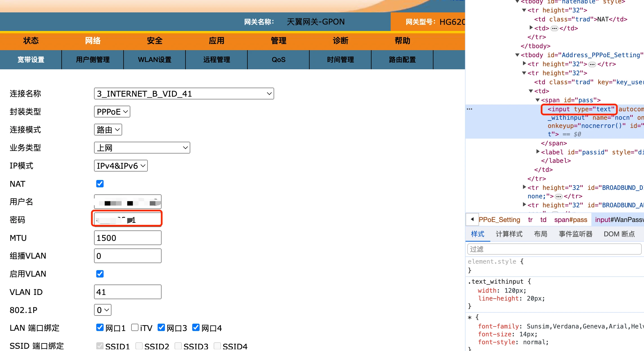Switch to the 安全 menu
Viewport: 644px width, 351px height.
155,41
